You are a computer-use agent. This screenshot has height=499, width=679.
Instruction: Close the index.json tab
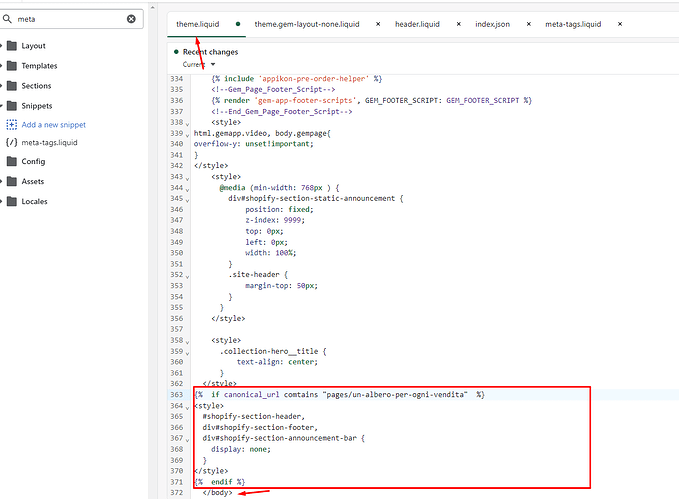[529, 24]
